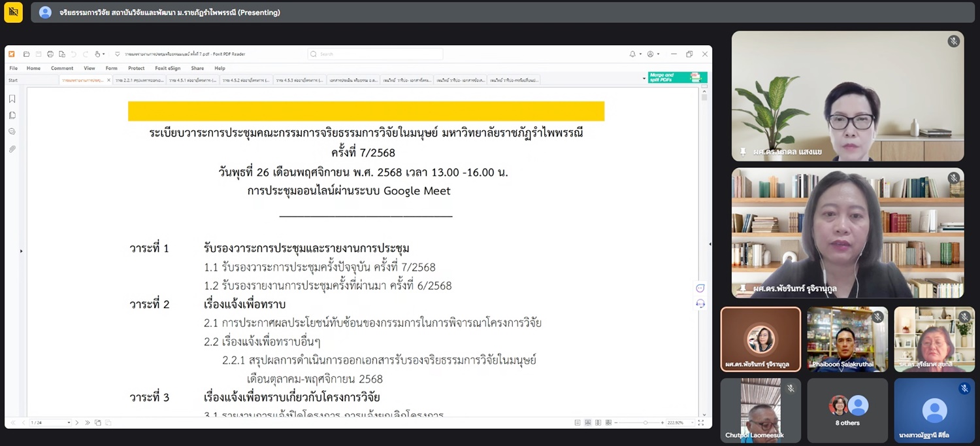This screenshot has width=980, height=446.
Task: Toggle continuous page view mode
Action: pos(588,422)
